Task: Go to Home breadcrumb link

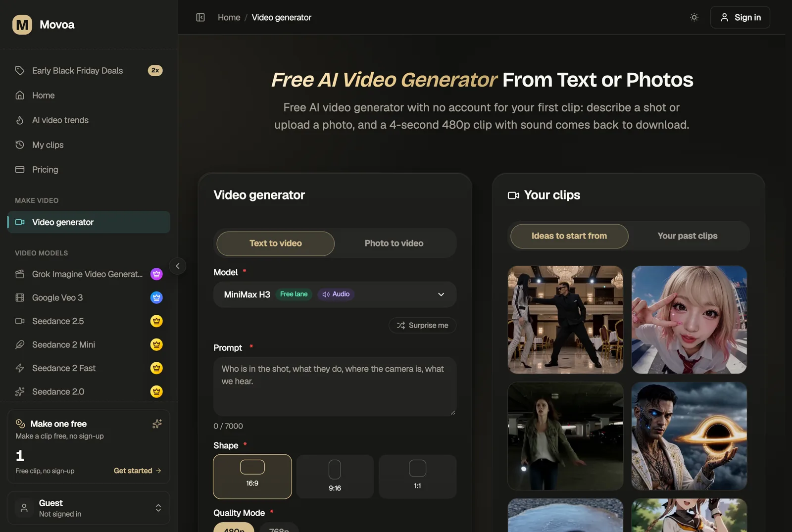Action: tap(229, 17)
